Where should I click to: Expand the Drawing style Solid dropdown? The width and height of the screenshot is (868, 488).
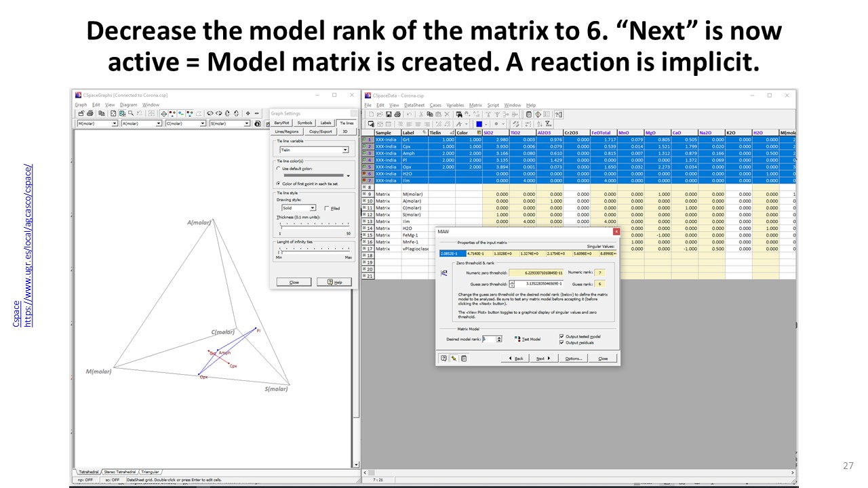(x=313, y=208)
